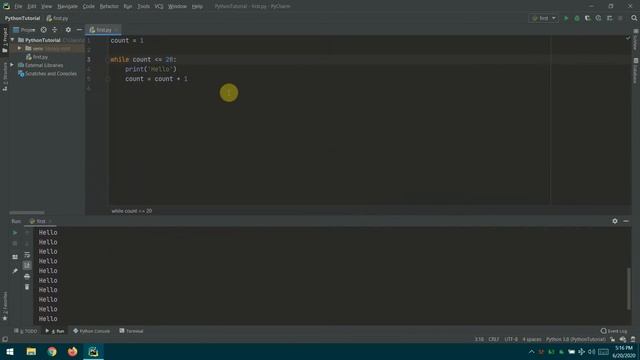640x360 pixels.
Task: Open the Tools menu
Action: [x=143, y=7]
